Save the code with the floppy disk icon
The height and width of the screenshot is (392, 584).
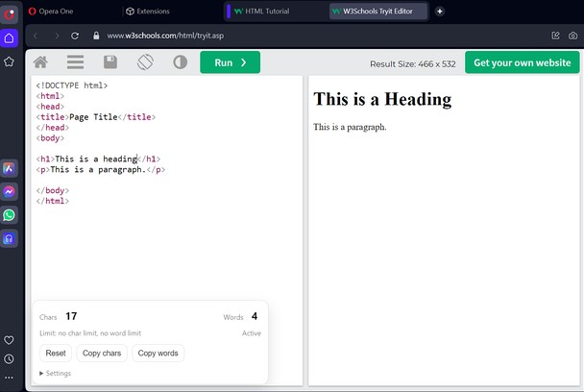click(110, 62)
